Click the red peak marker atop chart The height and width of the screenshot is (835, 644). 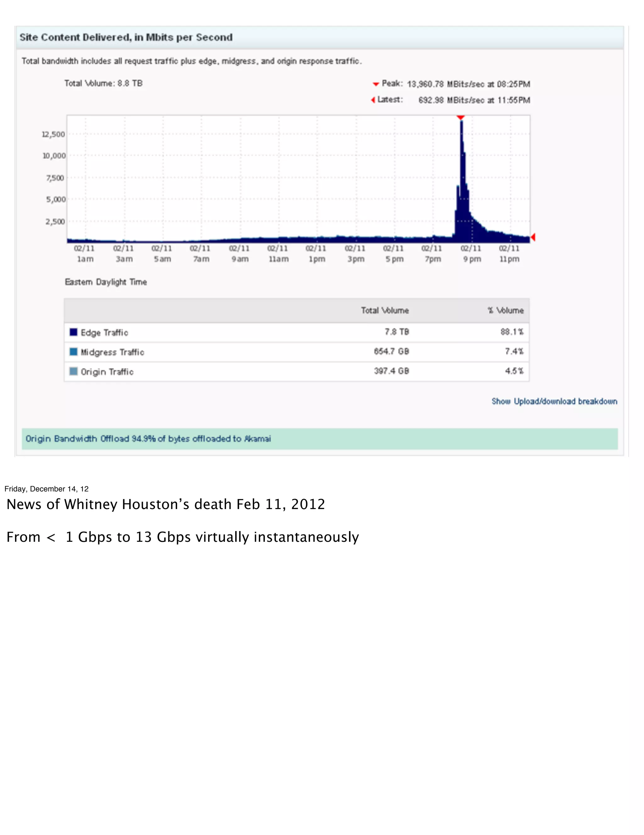[x=461, y=117]
